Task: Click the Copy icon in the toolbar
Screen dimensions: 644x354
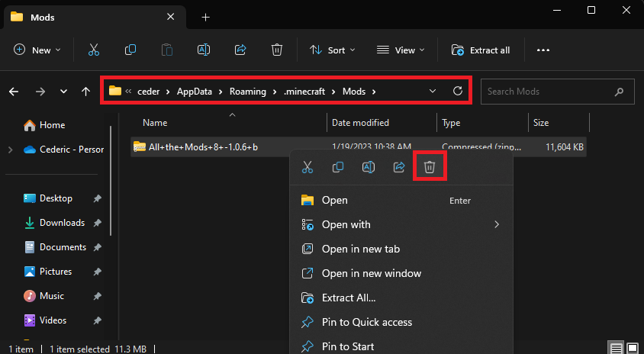Action: coord(130,50)
